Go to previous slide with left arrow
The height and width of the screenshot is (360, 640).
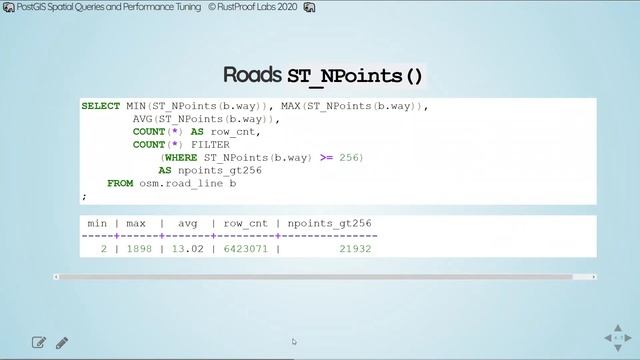point(608,338)
